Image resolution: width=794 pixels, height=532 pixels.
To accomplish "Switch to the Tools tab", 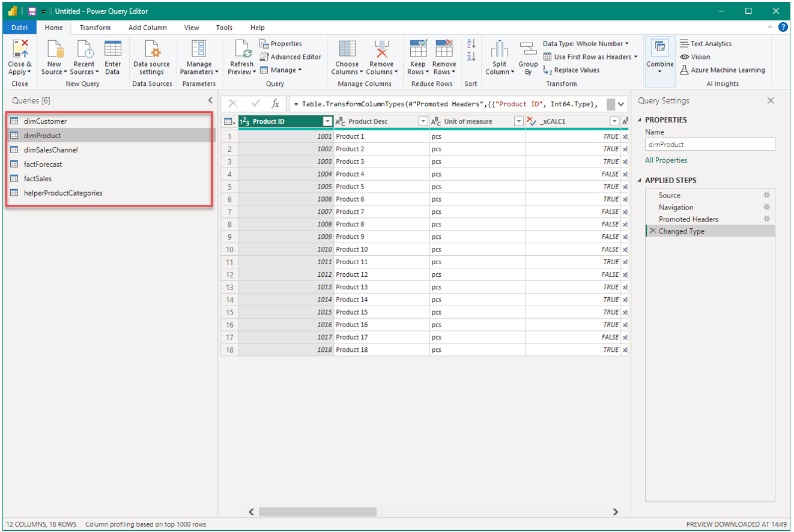I will click(x=225, y=28).
